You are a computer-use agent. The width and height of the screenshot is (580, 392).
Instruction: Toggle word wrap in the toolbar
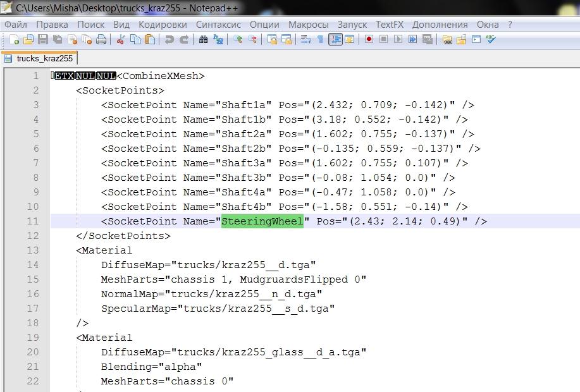point(305,39)
